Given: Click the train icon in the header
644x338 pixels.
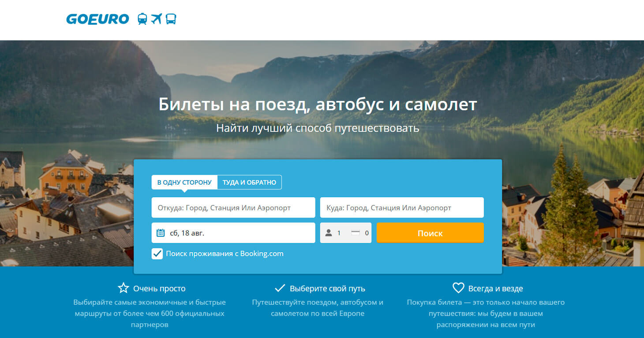Looking at the screenshot, I should tap(142, 19).
